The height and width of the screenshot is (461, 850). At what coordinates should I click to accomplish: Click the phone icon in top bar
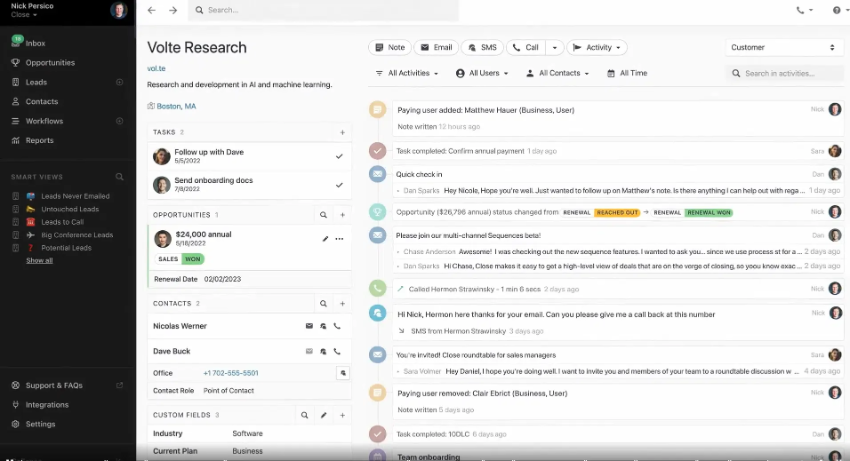pyautogui.click(x=800, y=10)
